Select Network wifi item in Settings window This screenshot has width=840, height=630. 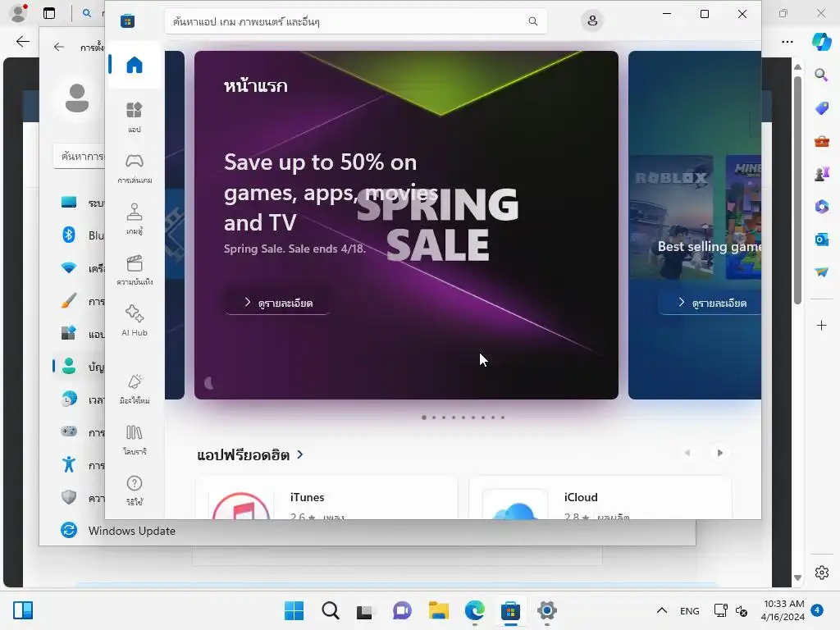(79, 268)
